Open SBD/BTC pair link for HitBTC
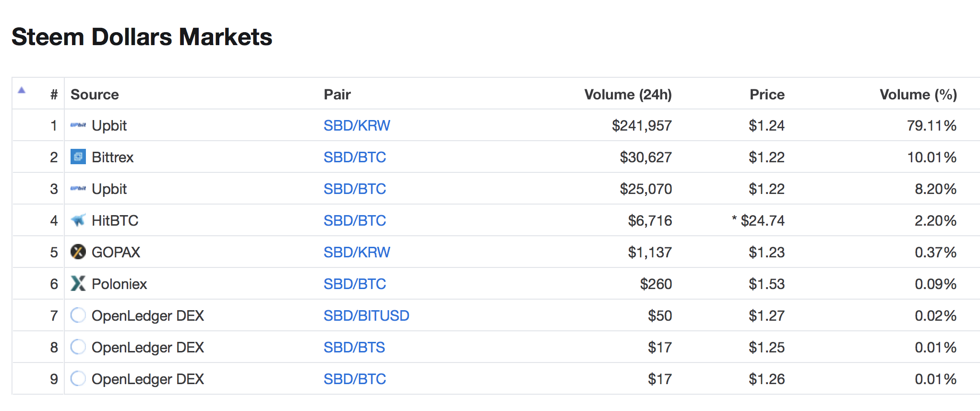The width and height of the screenshot is (980, 411). 355,220
